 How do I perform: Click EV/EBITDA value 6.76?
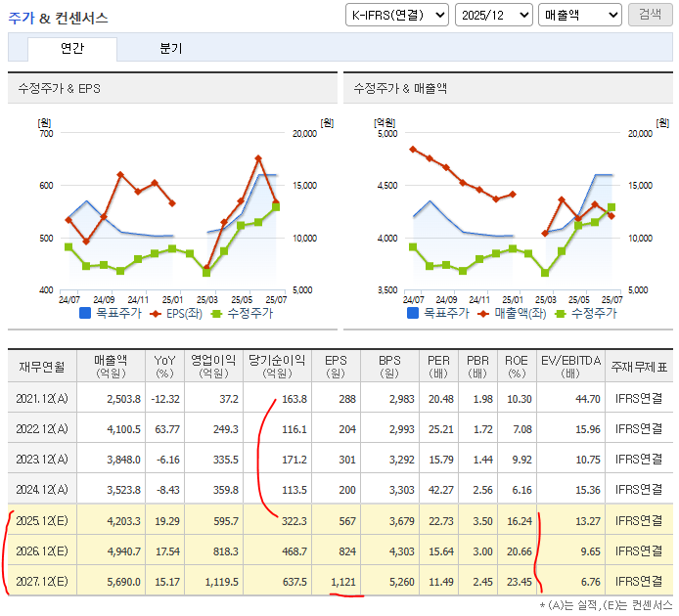[591, 582]
